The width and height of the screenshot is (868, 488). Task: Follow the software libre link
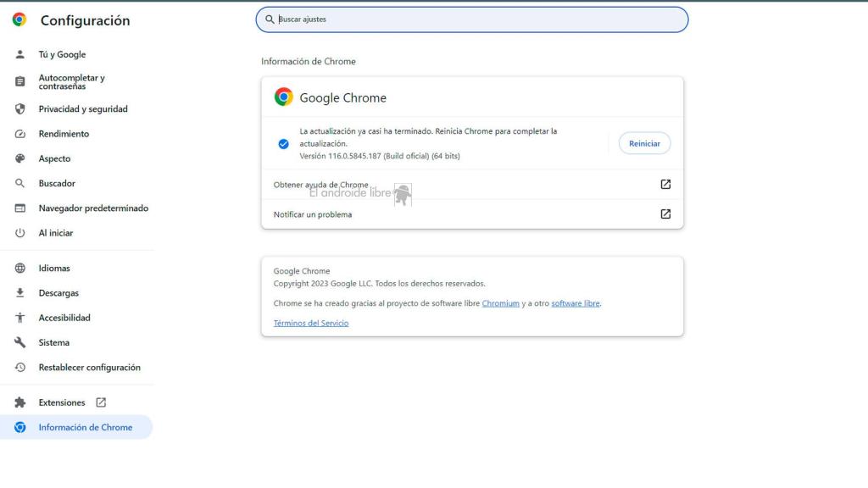pos(576,303)
